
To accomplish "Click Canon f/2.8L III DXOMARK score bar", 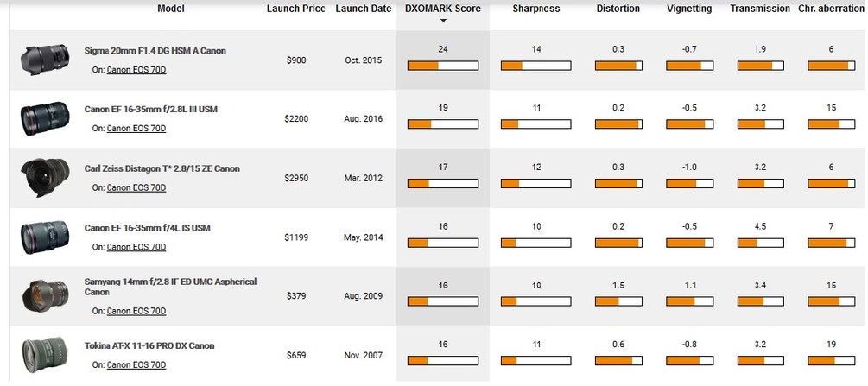I will pyautogui.click(x=443, y=124).
